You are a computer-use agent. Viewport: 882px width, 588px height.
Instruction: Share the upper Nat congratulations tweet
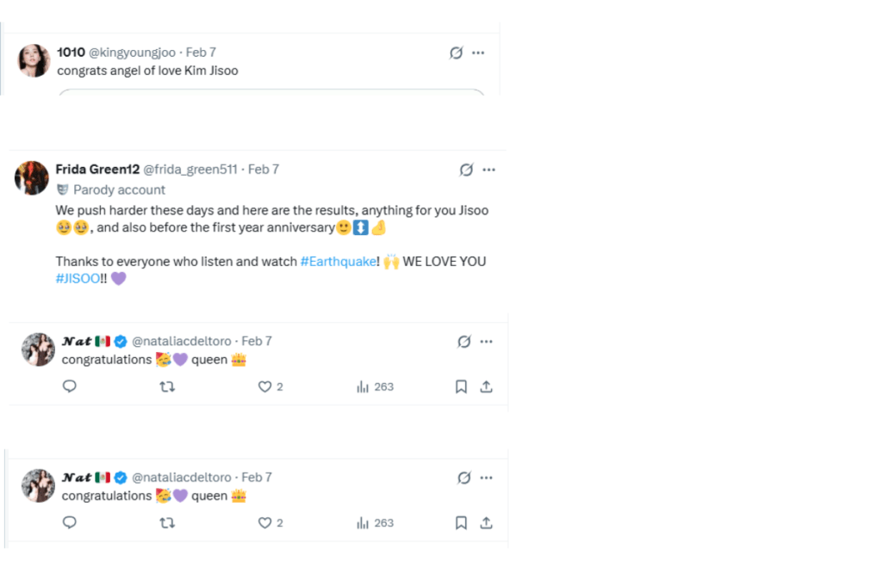[486, 387]
